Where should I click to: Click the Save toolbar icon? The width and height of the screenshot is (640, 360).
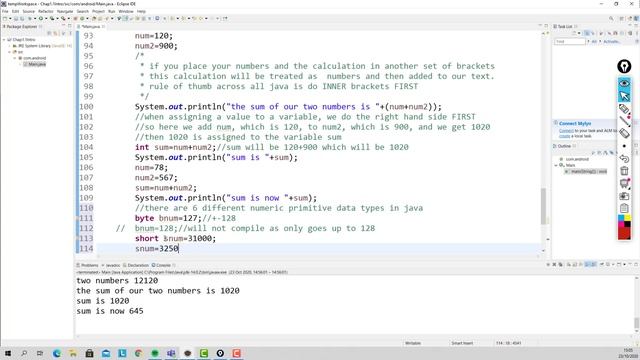point(16,18)
